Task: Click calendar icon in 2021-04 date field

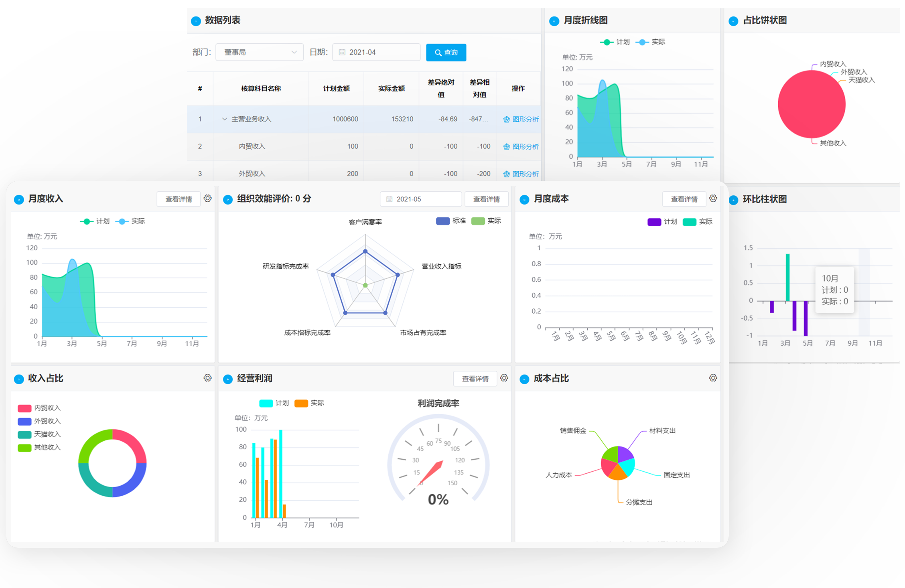Action: (x=342, y=52)
